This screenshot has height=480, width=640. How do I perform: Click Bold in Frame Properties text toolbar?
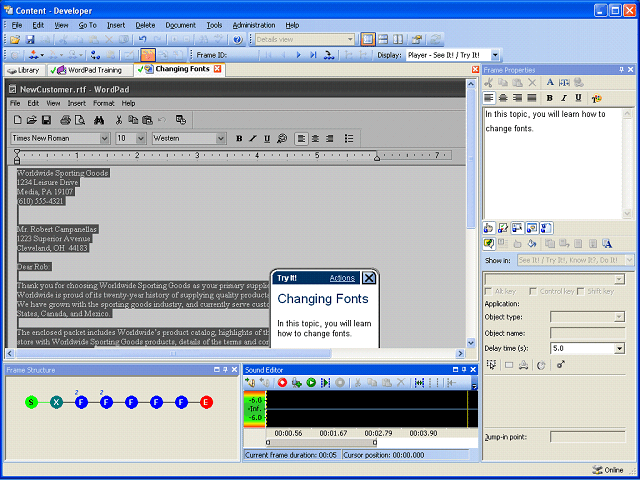coord(549,98)
